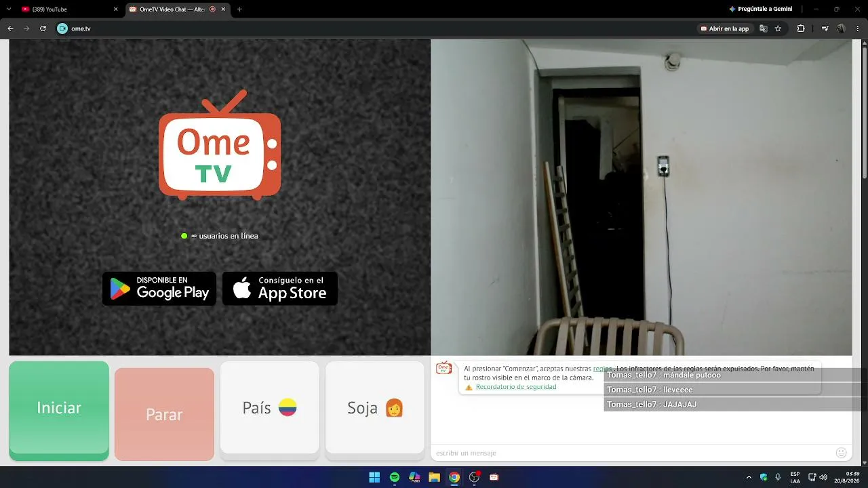Open the volume control tray icon
The image size is (868, 488).
click(823, 477)
